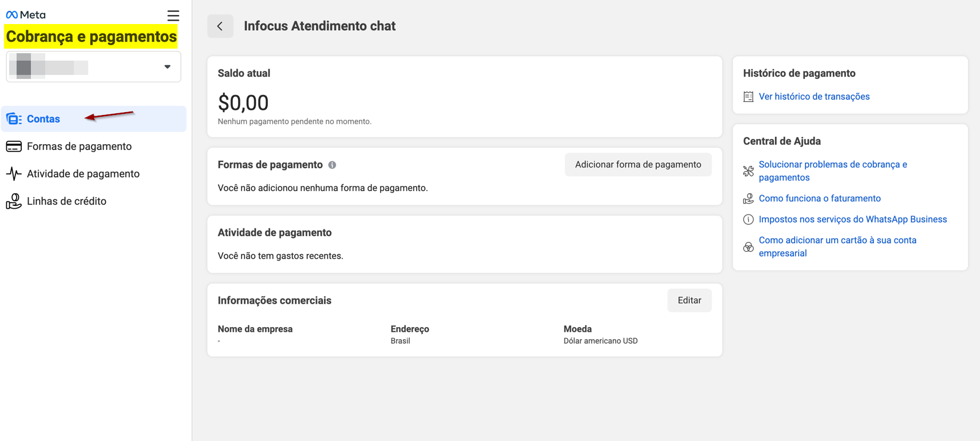Go to Linhas de crédito section

coord(66,201)
